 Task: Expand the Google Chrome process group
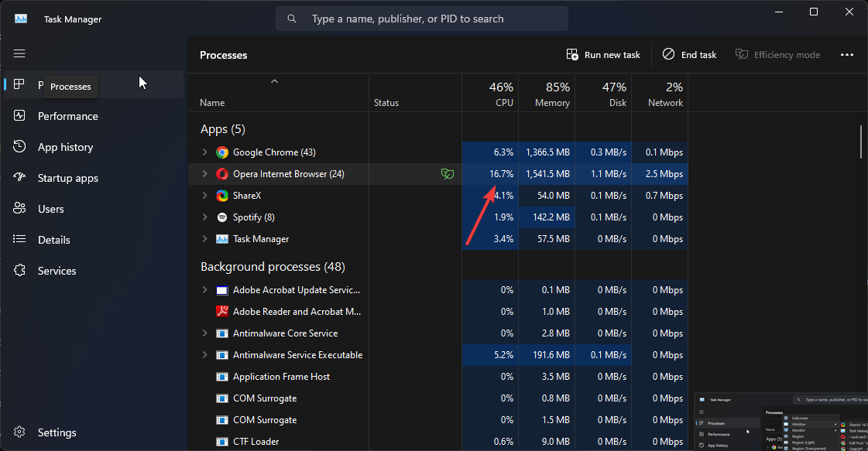click(205, 152)
